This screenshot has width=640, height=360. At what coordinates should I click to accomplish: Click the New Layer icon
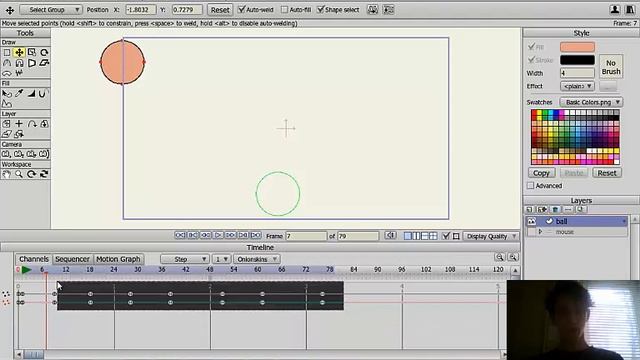[529, 209]
